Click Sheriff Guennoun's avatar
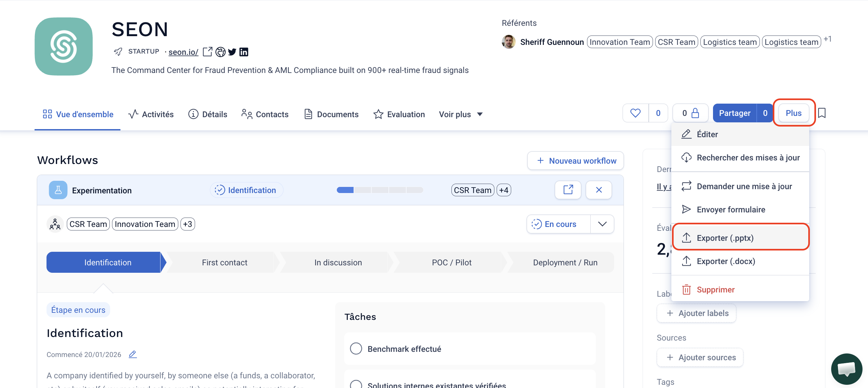The height and width of the screenshot is (388, 868). (509, 42)
